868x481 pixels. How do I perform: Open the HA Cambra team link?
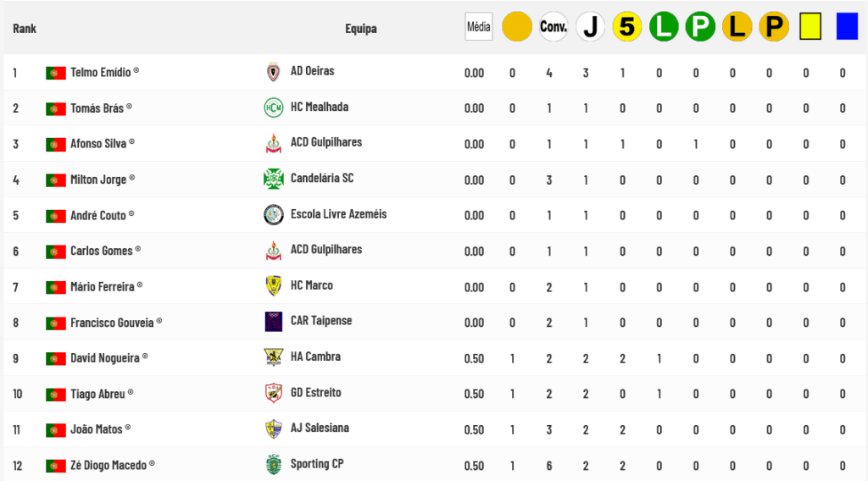point(315,357)
